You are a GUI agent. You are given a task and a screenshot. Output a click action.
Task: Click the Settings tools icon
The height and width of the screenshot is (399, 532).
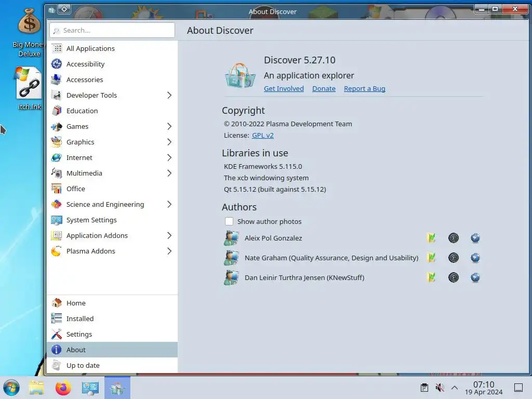pos(57,334)
